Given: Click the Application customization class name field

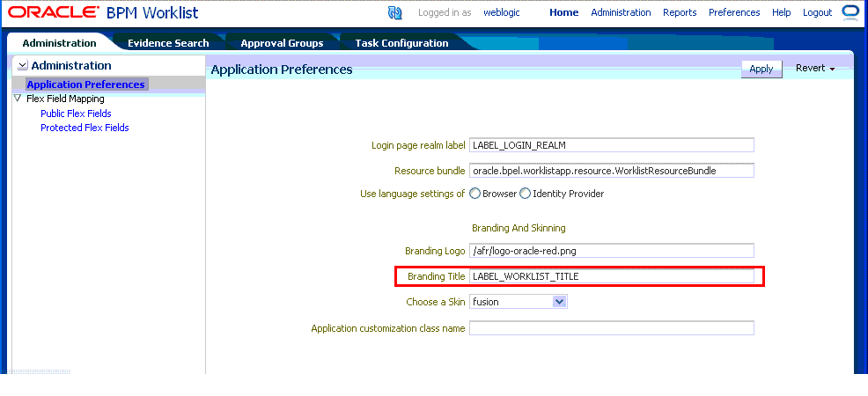Looking at the screenshot, I should tap(612, 328).
